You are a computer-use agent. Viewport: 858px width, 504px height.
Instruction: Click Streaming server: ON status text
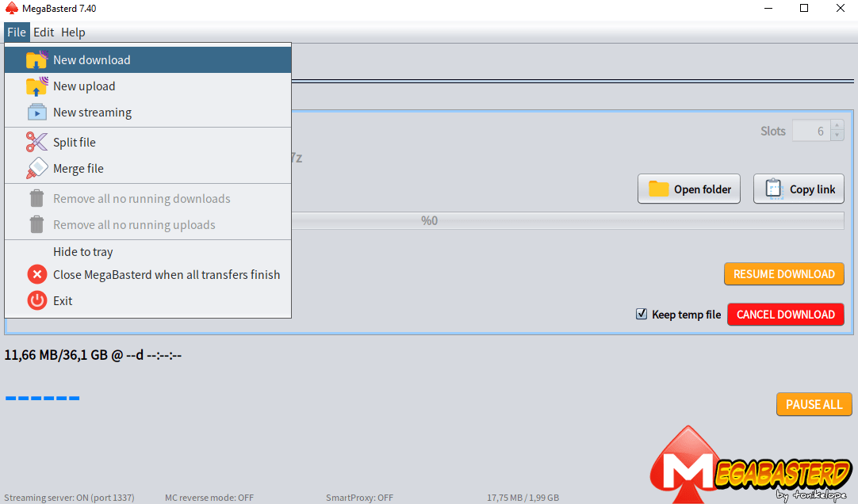coord(69,498)
